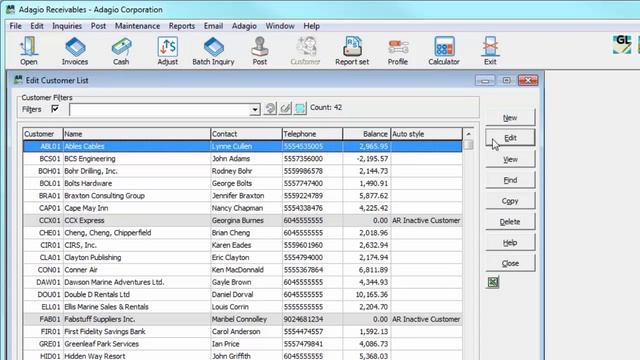
Task: Click the Post stamp icon
Action: click(x=260, y=51)
